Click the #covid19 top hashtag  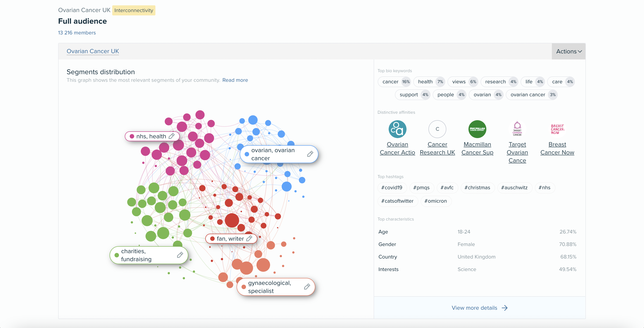point(392,187)
